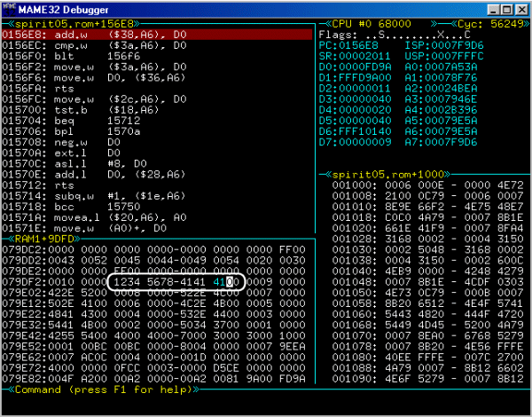Click the highlighted memory cursor byte in row 079DF2
The height and width of the screenshot is (417, 532).
coord(228,281)
